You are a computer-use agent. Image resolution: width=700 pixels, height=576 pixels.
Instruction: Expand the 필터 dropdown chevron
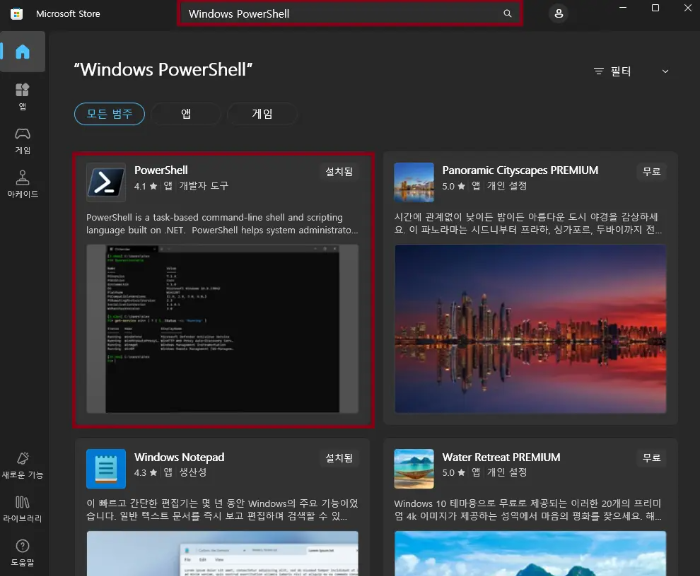665,72
